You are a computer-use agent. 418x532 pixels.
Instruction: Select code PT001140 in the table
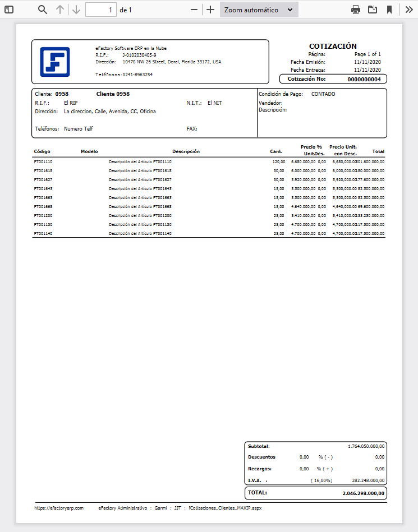click(x=43, y=233)
